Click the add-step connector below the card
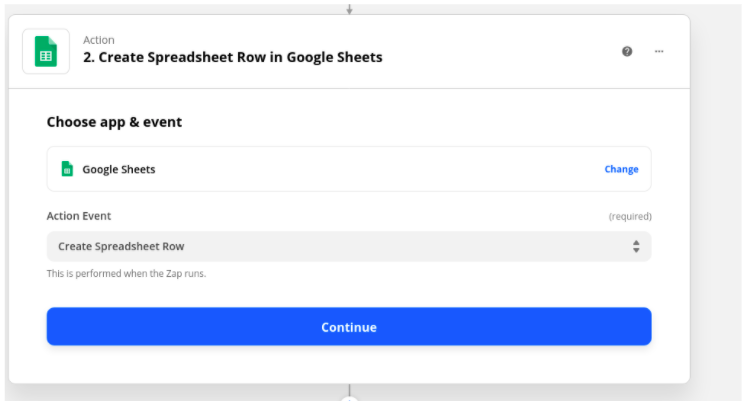746x404 pixels. [349, 399]
